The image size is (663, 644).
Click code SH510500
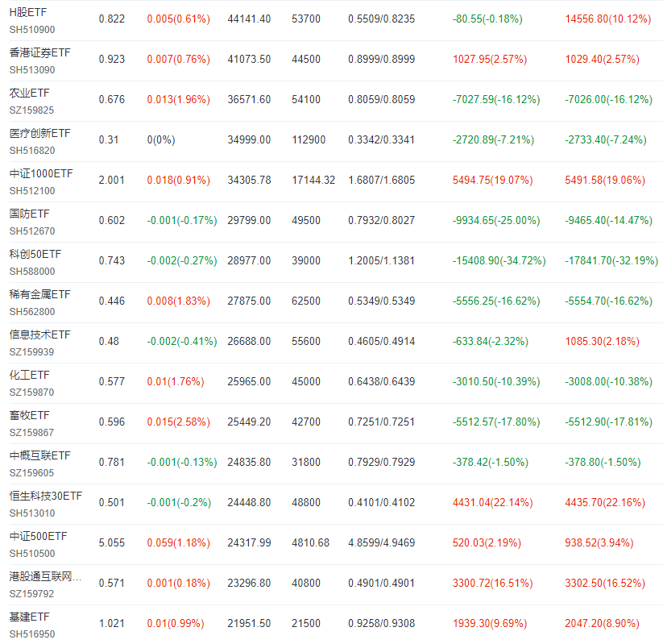coord(32,554)
